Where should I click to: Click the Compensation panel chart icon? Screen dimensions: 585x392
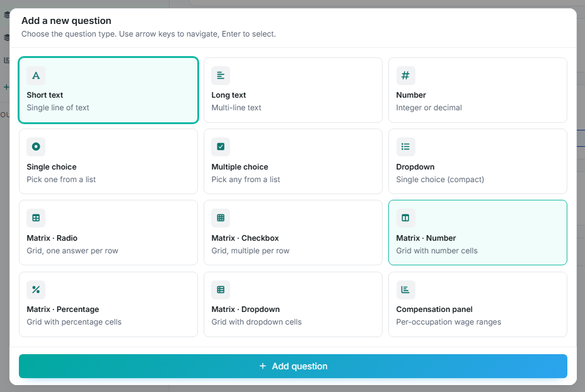(405, 289)
